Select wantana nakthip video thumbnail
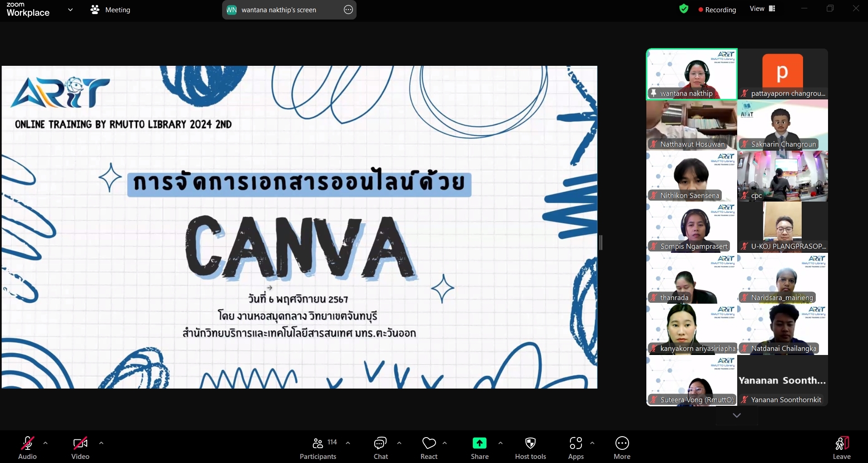This screenshot has height=463, width=868. [692, 74]
